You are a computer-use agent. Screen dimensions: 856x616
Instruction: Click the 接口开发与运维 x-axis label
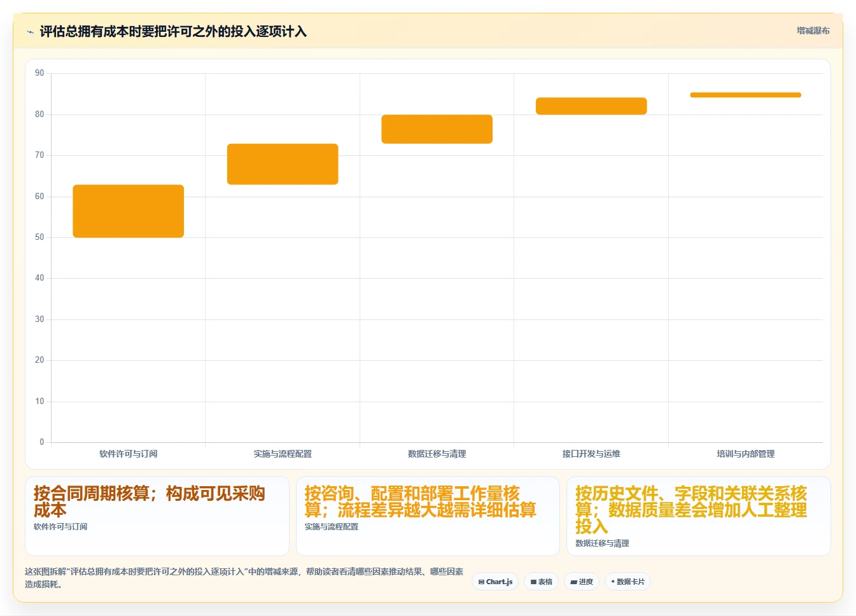[x=591, y=454]
